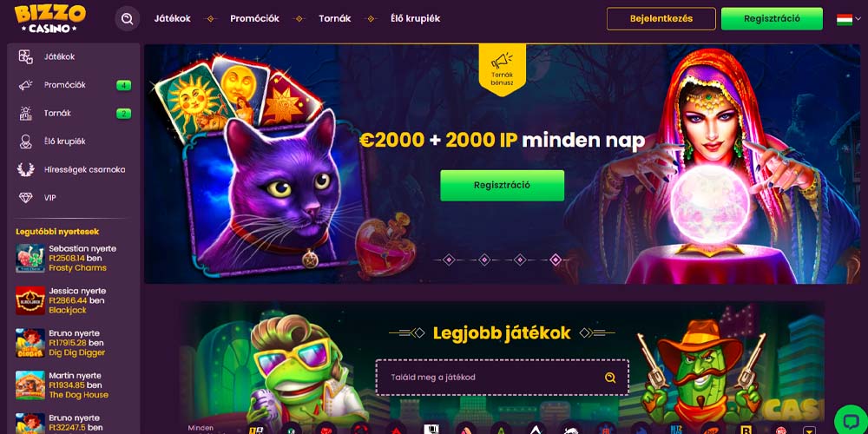
Task: Click the Bizzo Casino logo
Action: [x=49, y=18]
